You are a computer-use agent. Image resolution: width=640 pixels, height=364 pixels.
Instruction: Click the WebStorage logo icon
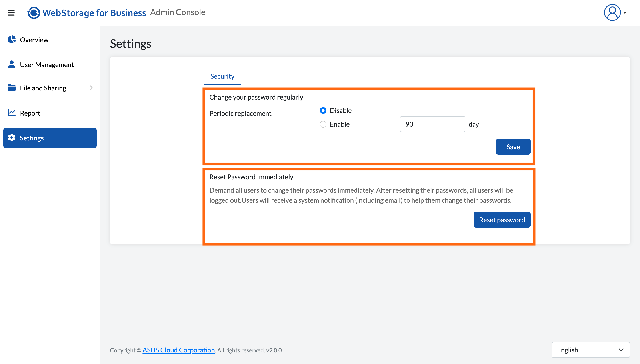click(x=34, y=13)
